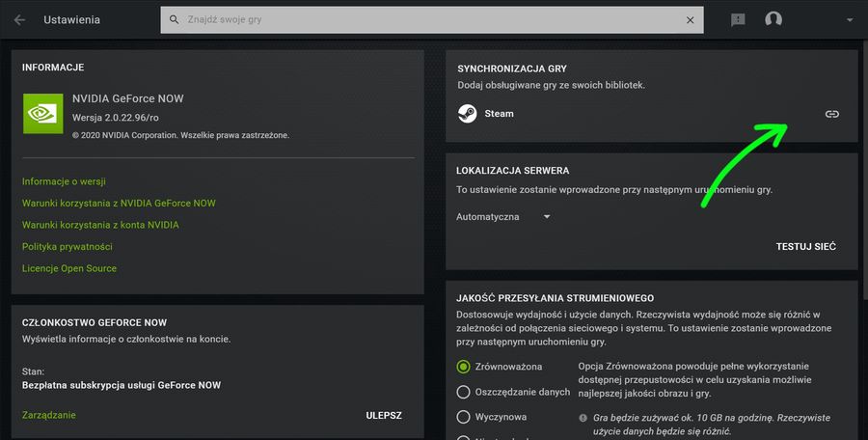Open the user account avatar
This screenshot has height=440, width=868.
pyautogui.click(x=773, y=19)
